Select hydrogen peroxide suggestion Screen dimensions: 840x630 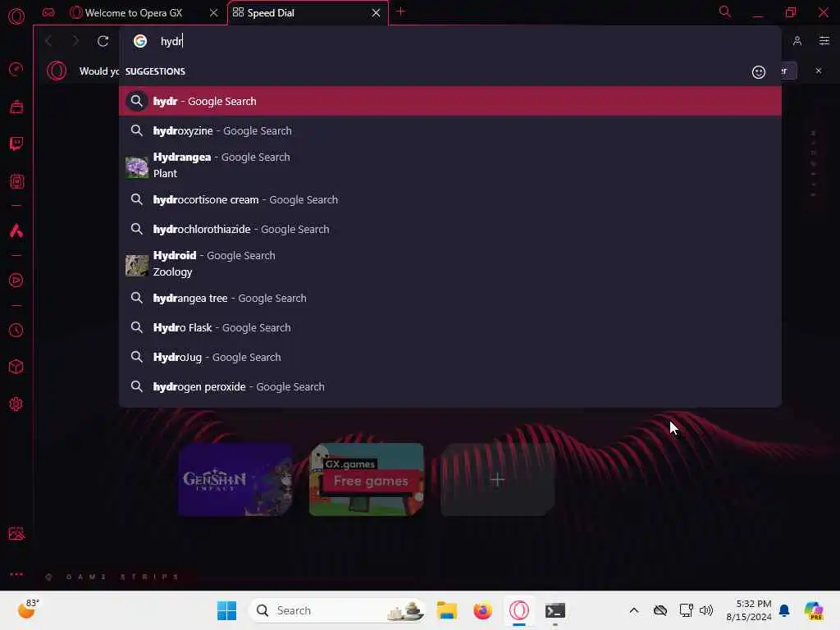(450, 387)
